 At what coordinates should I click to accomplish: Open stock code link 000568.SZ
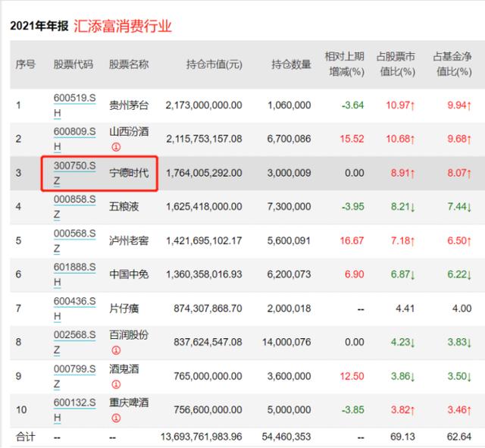click(74, 241)
